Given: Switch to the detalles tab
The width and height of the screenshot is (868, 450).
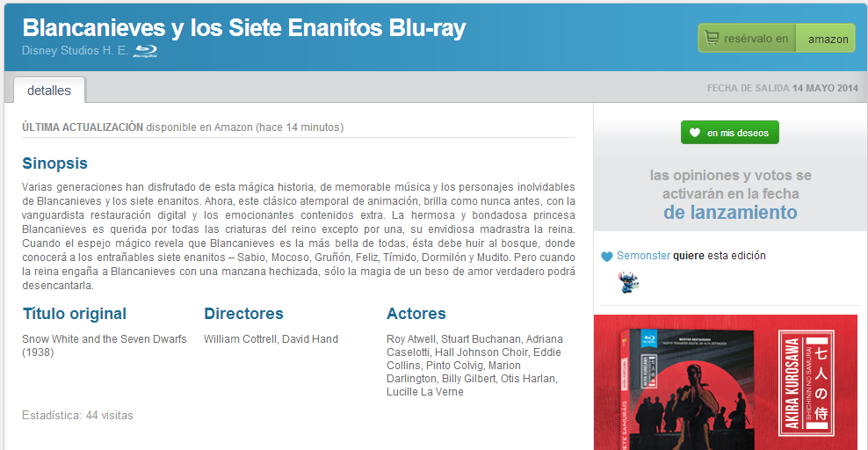Looking at the screenshot, I should click(x=49, y=91).
